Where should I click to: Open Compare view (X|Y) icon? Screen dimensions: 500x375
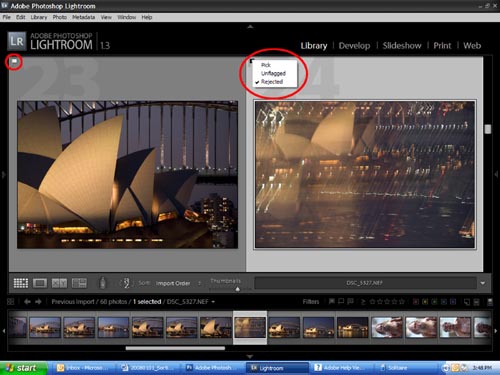click(x=59, y=283)
